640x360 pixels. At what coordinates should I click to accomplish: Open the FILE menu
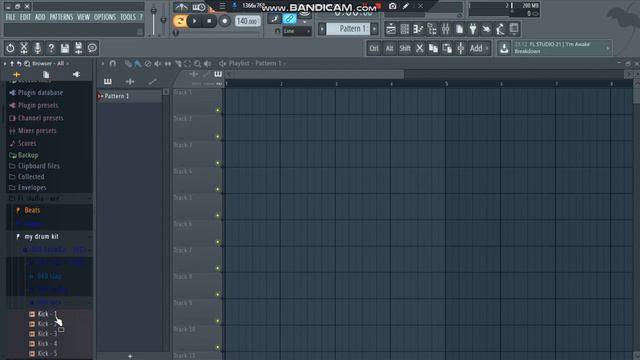tap(11, 17)
